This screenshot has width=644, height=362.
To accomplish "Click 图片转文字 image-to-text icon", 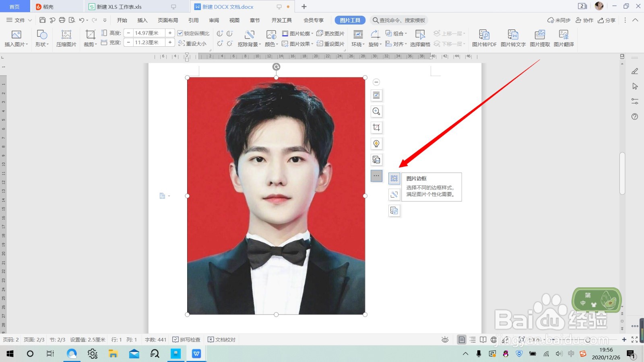I will [513, 35].
